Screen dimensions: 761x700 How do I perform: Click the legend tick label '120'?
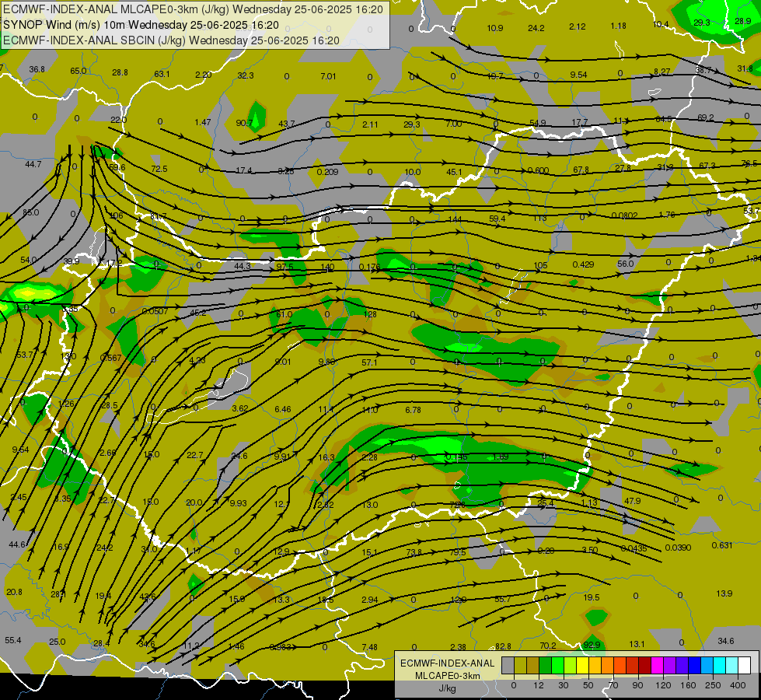tap(663, 685)
